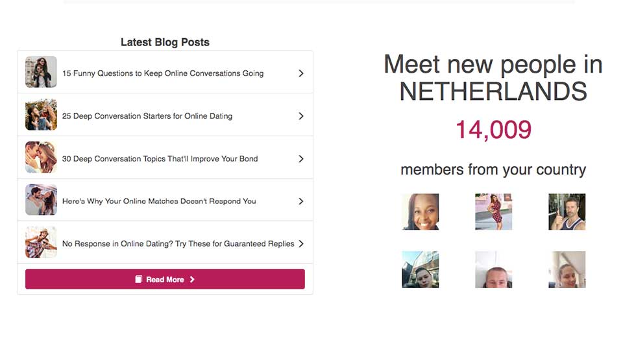Expand the 25 Deep Conversation Starters arrow

pos(300,116)
